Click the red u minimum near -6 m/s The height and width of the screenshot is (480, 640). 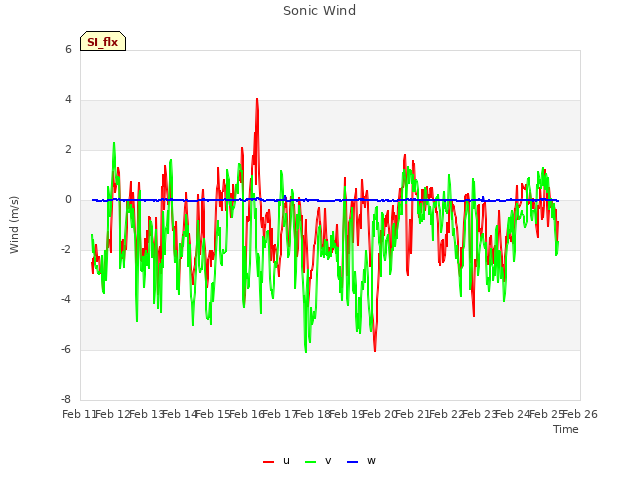[375, 350]
